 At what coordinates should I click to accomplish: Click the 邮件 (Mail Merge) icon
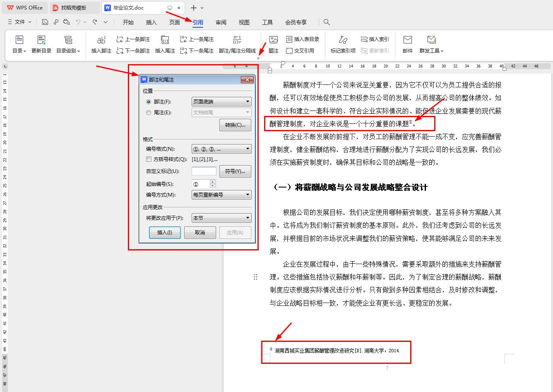(x=407, y=43)
